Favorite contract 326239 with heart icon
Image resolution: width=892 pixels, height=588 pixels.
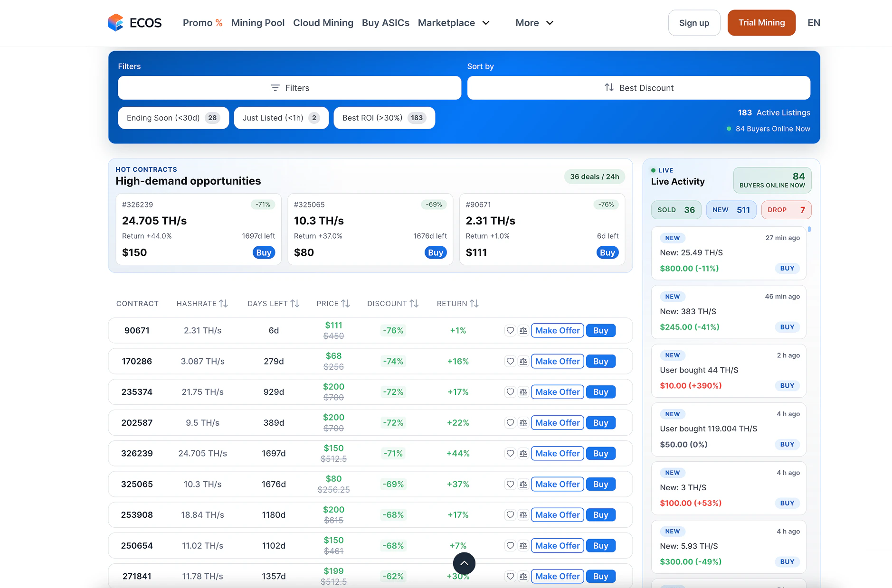point(510,454)
